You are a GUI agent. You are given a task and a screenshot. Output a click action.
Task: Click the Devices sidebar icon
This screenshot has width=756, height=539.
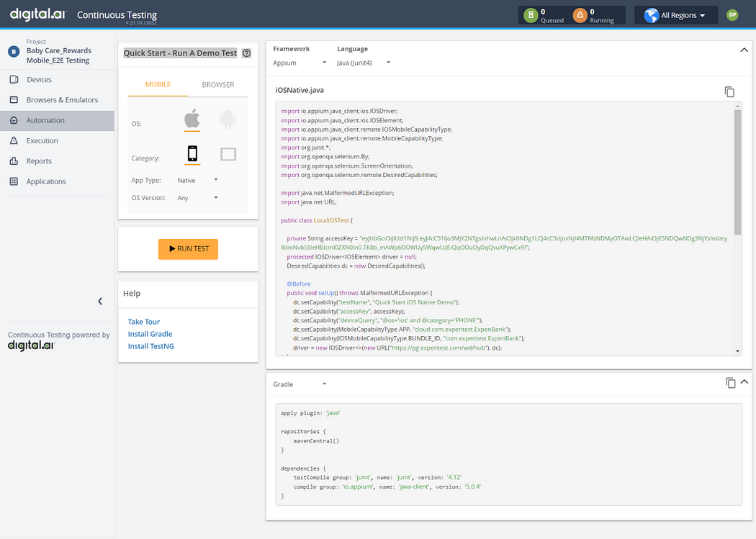click(14, 79)
